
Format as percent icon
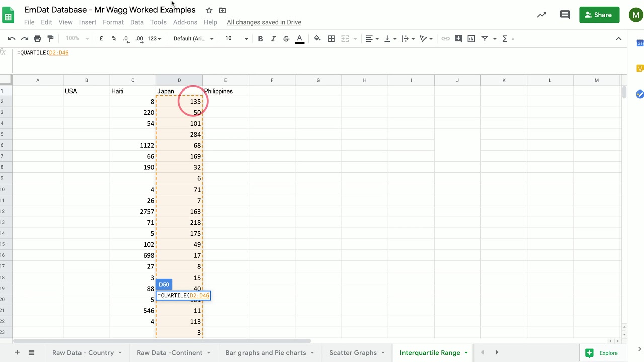pos(114,39)
